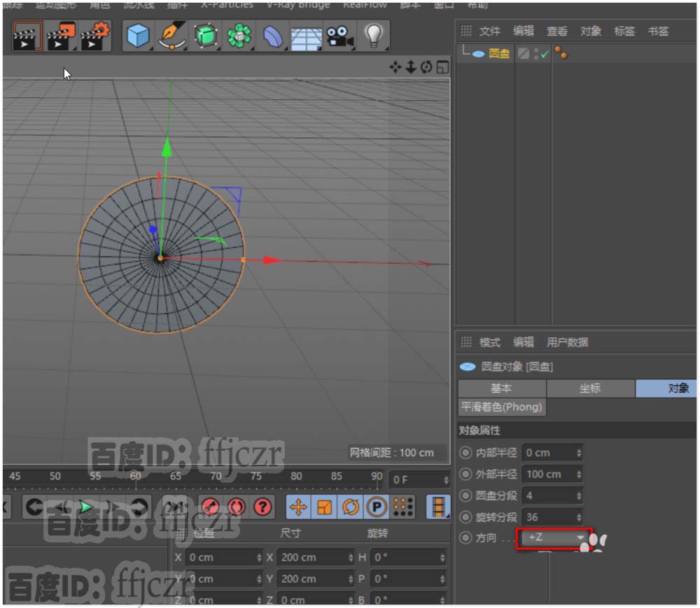Click the layer swatch beside 圆盘 object
The image size is (700, 608).
pyautogui.click(x=523, y=54)
